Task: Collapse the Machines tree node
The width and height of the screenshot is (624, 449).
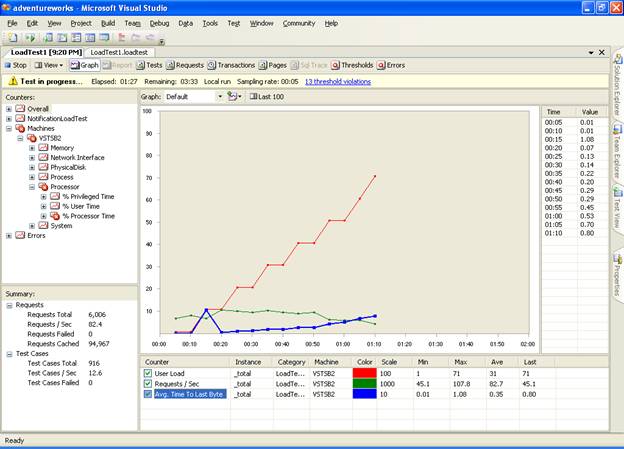Action: [x=9, y=128]
